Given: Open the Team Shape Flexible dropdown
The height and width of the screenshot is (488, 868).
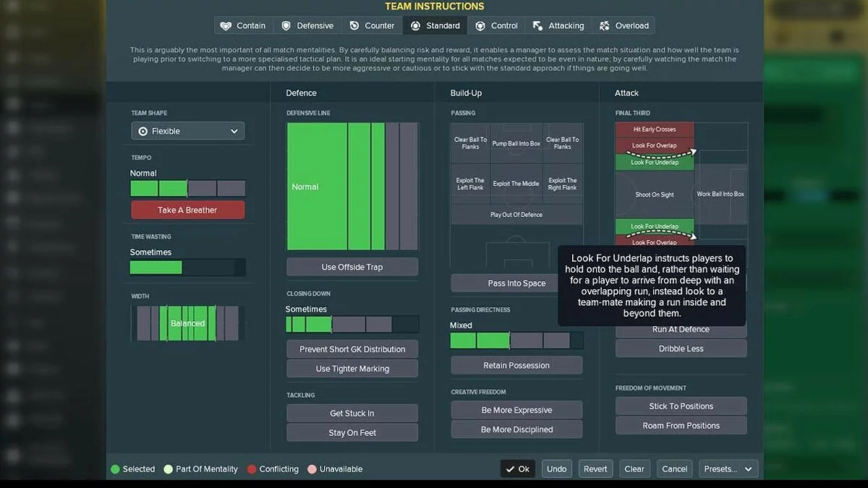Looking at the screenshot, I should [187, 131].
